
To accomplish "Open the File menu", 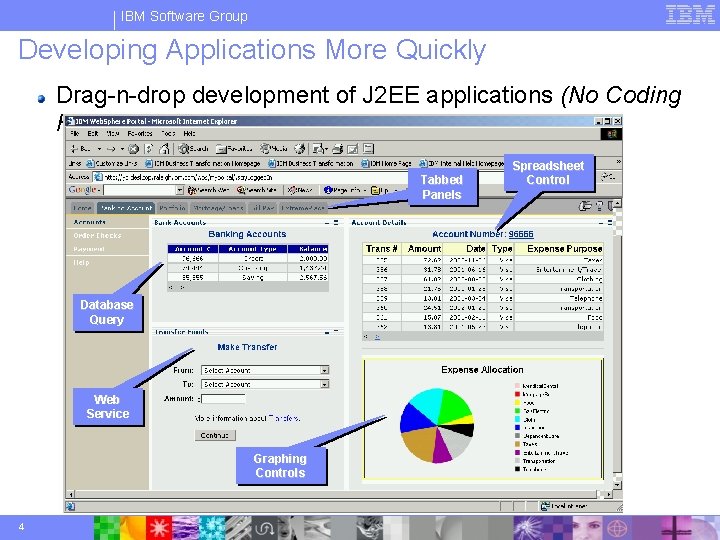I will click(75, 134).
